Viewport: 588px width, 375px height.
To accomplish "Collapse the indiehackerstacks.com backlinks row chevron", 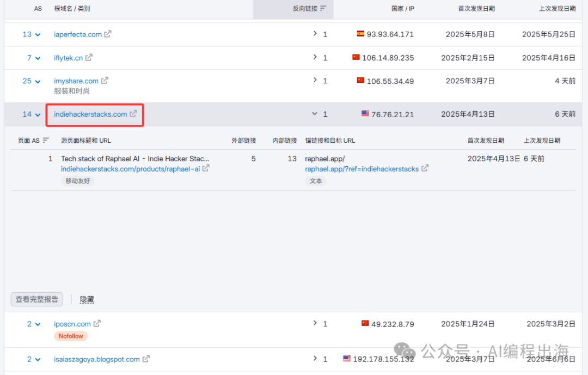I will pyautogui.click(x=315, y=114).
